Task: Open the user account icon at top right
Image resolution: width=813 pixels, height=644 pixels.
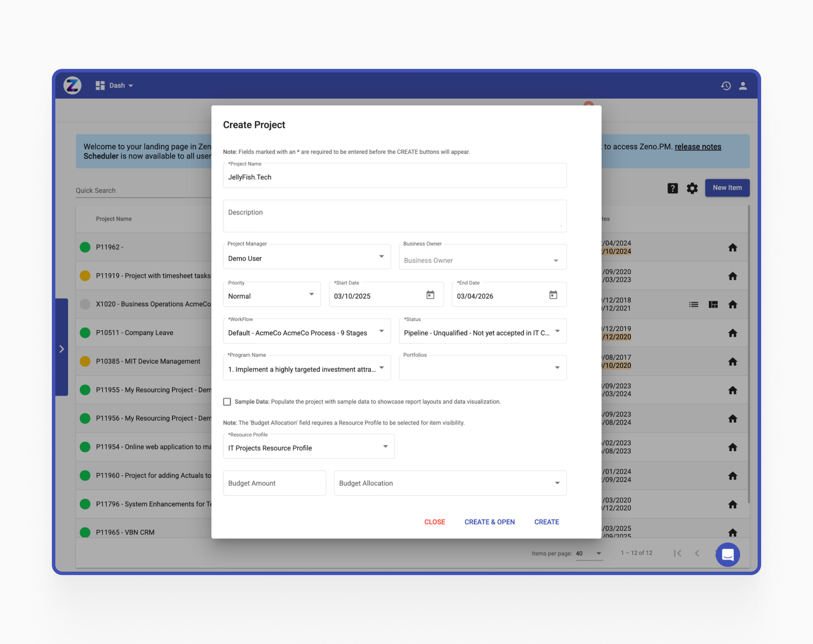Action: 743,85
